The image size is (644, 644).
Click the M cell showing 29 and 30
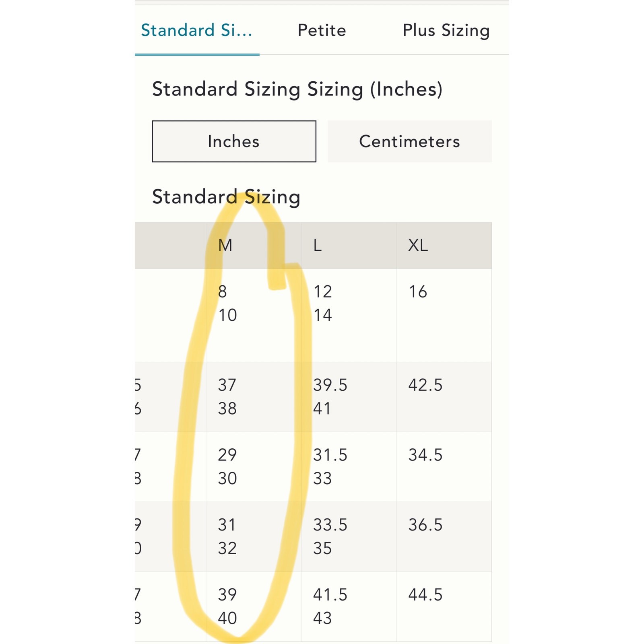[x=227, y=466]
